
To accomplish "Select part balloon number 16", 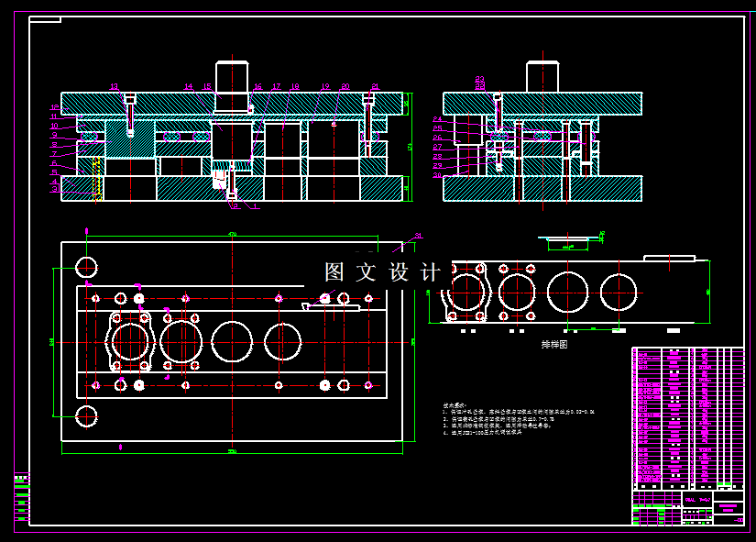I will pos(257,87).
